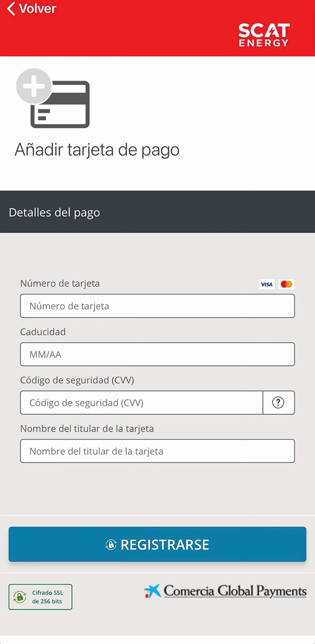Click the SCAT Energy logo

(x=264, y=35)
